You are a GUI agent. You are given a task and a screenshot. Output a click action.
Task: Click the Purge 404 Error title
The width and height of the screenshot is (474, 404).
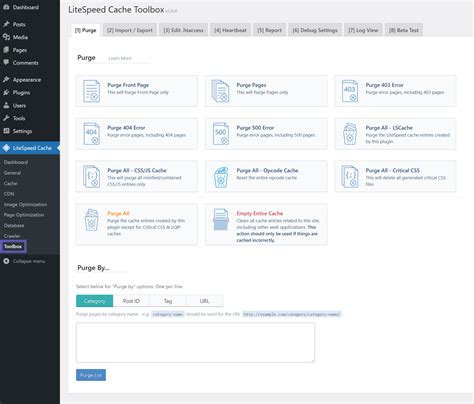[126, 128]
